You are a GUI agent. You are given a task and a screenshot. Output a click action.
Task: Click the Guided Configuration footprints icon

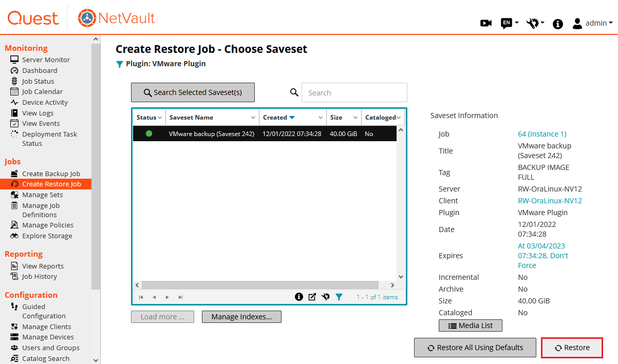point(14,306)
